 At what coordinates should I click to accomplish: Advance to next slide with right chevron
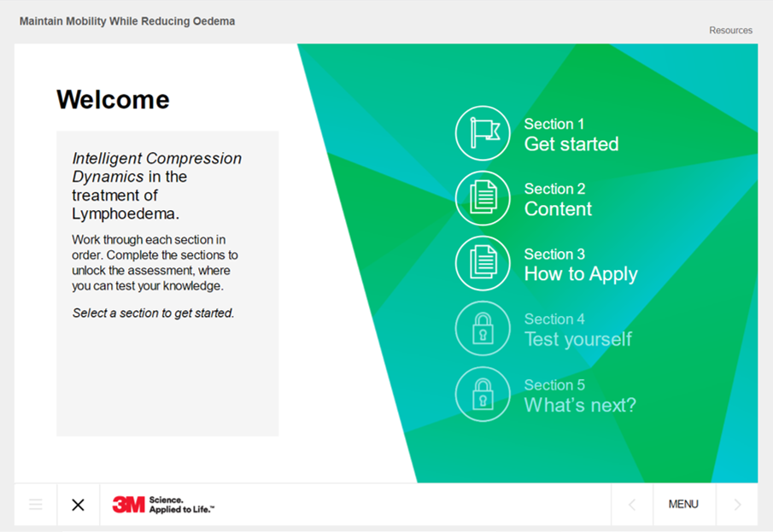(737, 505)
